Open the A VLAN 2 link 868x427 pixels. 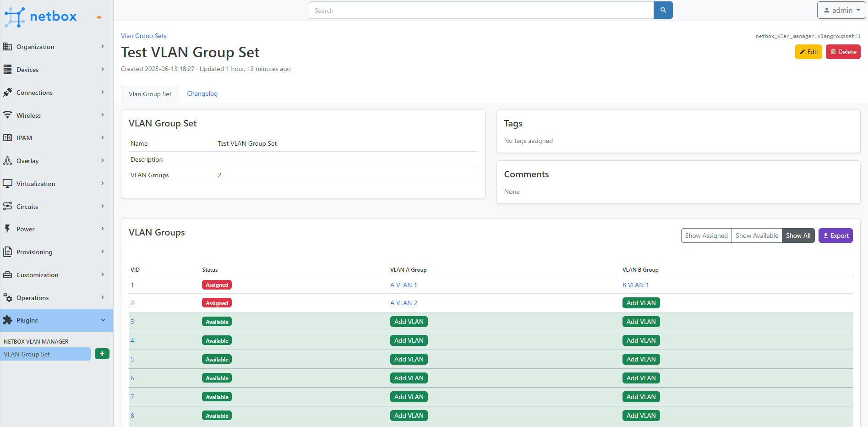pyautogui.click(x=404, y=303)
